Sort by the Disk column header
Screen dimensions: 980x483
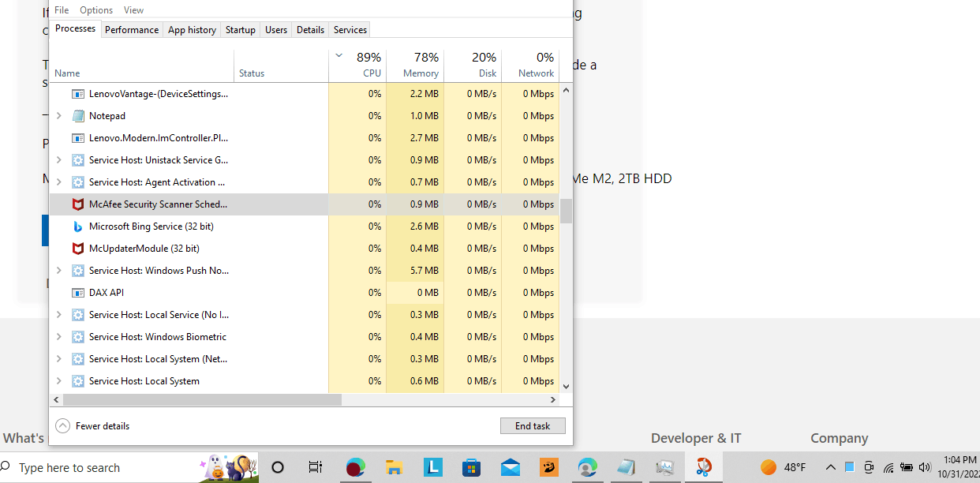(x=473, y=66)
